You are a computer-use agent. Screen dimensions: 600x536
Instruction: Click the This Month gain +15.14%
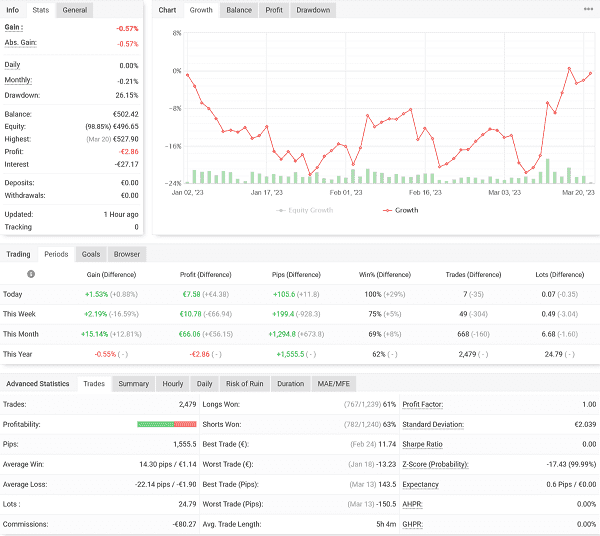tap(95, 334)
